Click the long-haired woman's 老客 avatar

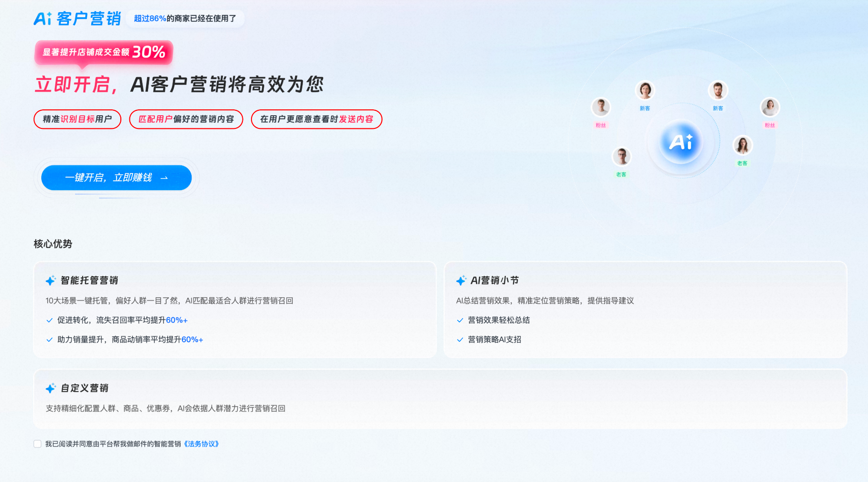click(x=742, y=145)
